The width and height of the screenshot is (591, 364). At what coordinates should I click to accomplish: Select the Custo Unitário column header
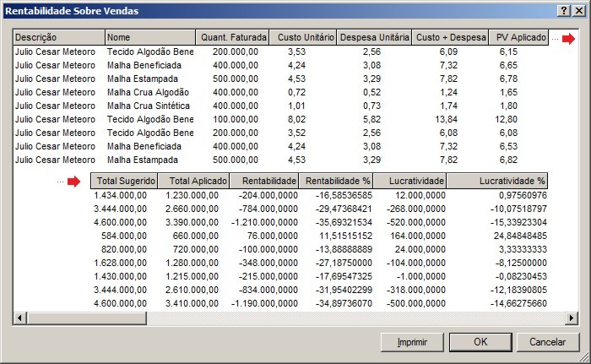(303, 38)
